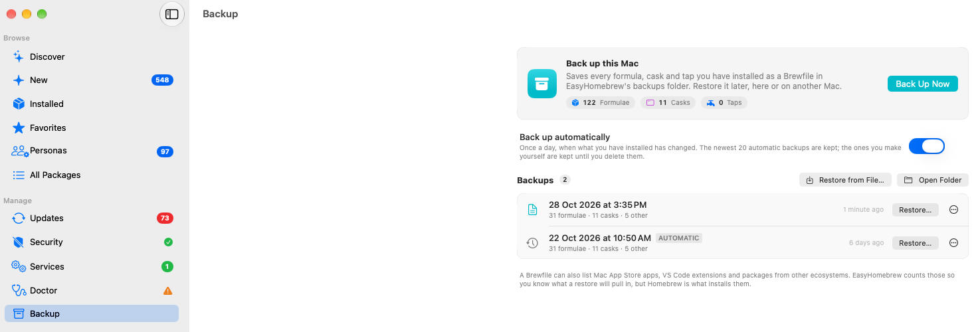This screenshot has width=980, height=332.
Task: Select '22 Oct 2026 at 10:50 AM' title
Action: coord(600,238)
